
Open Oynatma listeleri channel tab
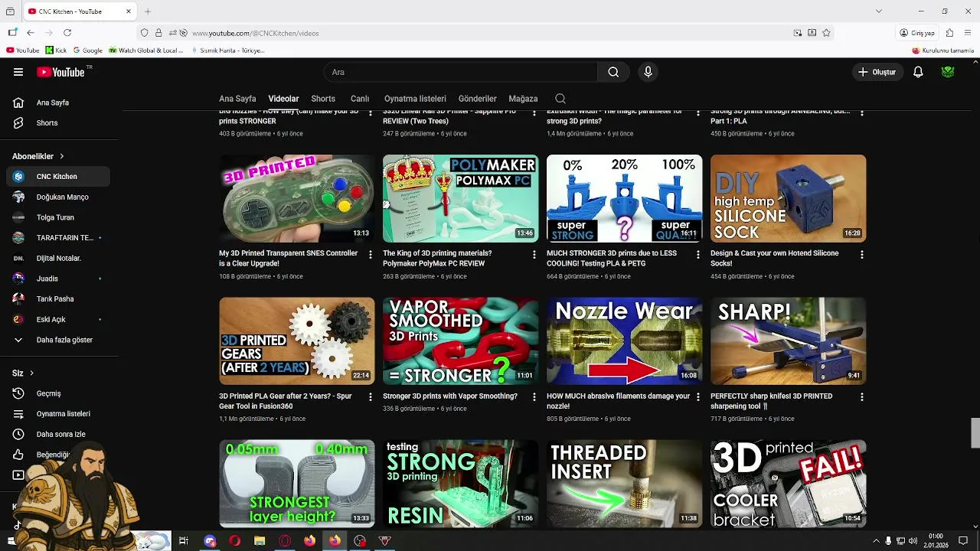[x=415, y=99]
